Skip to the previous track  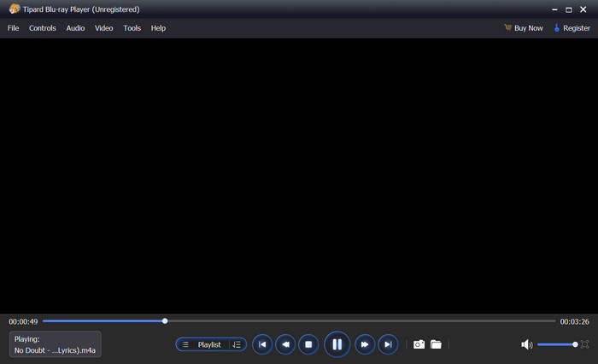(262, 344)
